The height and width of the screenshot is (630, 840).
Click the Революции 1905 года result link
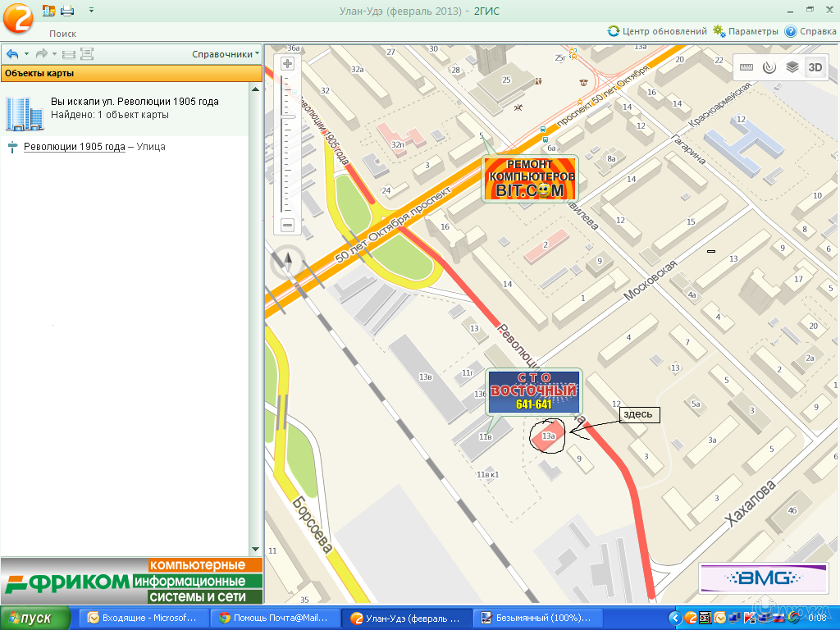pos(74,147)
